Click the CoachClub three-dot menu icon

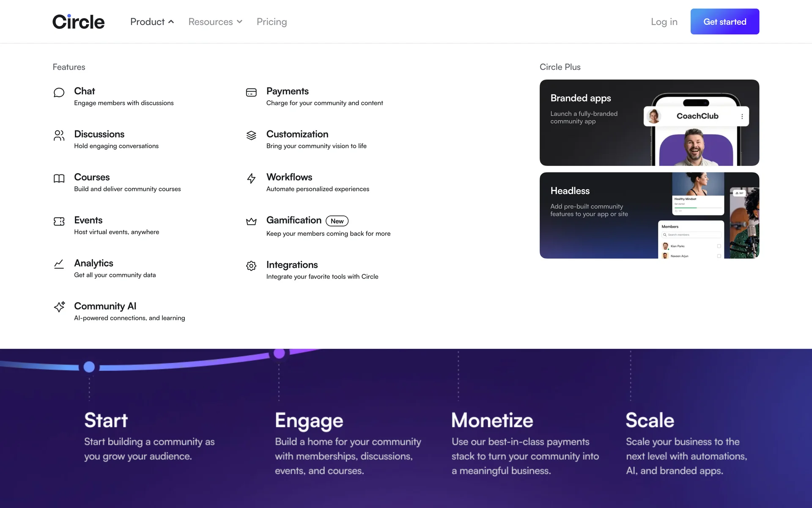[x=742, y=116]
